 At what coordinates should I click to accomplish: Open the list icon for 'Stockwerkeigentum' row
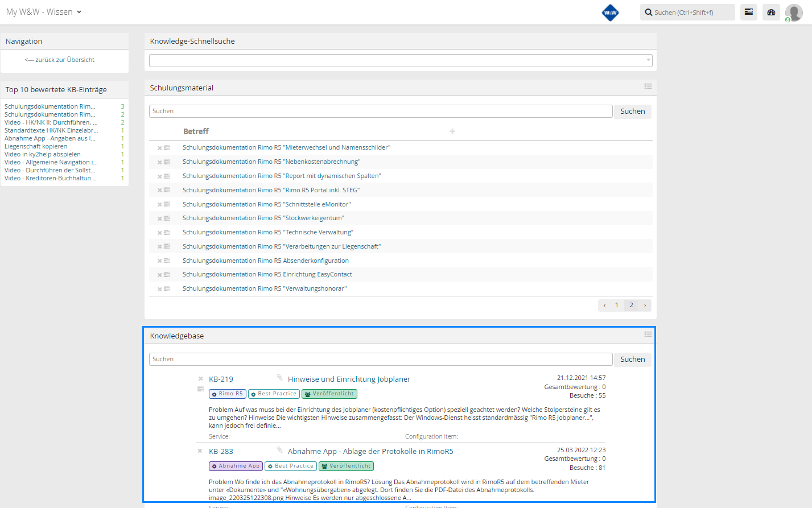pos(167,218)
